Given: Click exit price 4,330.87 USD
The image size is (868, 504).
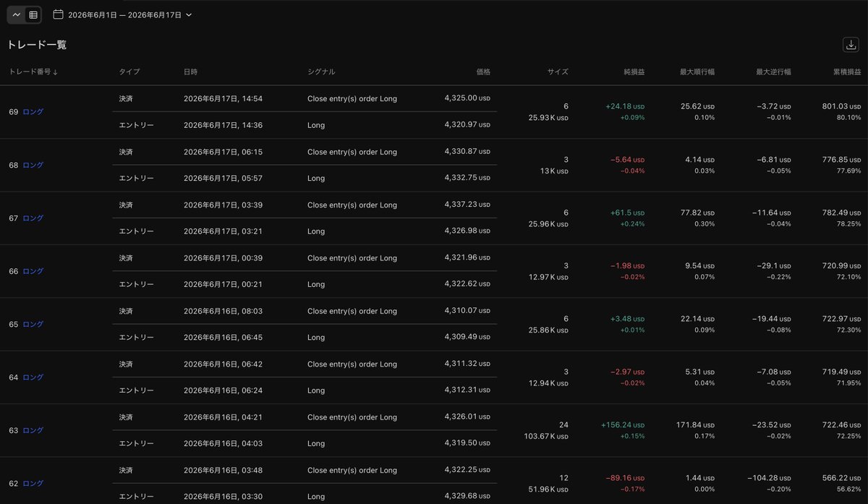Looking at the screenshot, I should (x=467, y=150).
